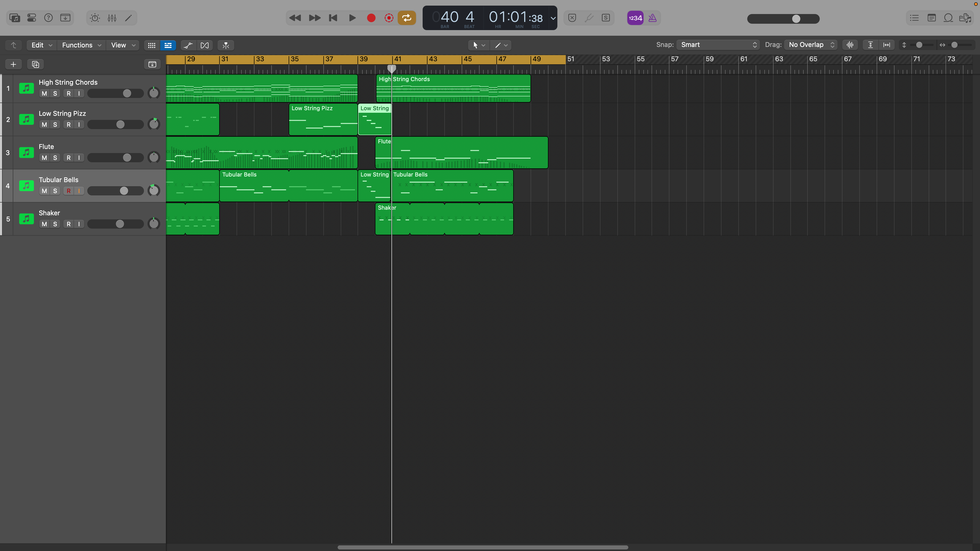
Task: Open the Mixer sliders icon
Action: click(x=112, y=18)
